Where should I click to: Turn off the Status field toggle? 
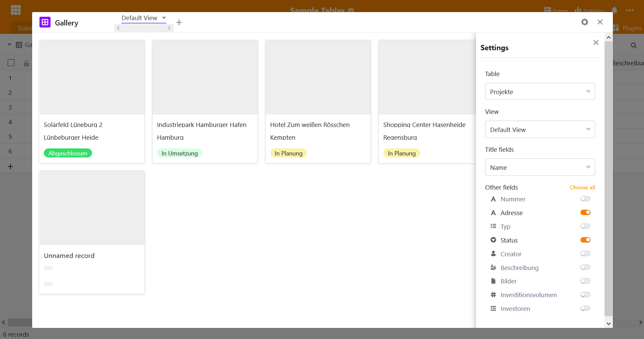click(585, 240)
